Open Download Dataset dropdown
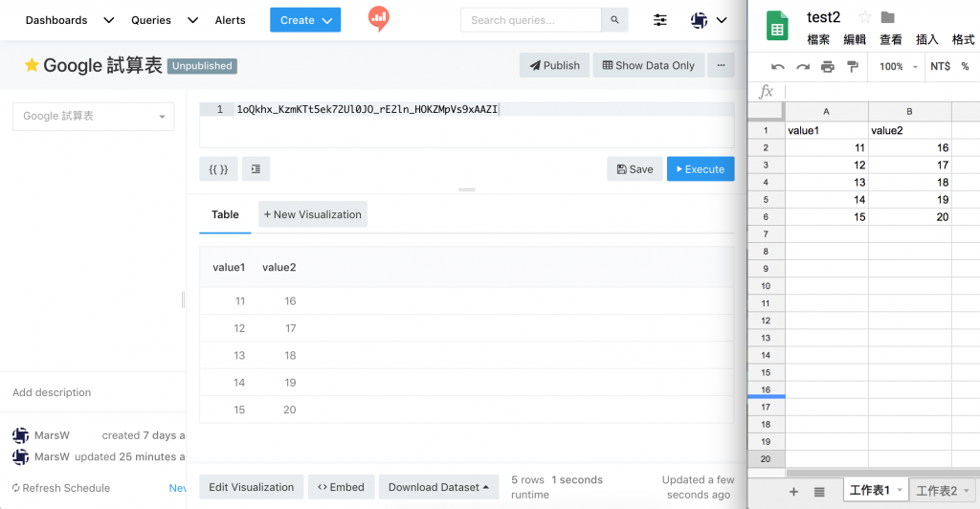980x509 pixels. (438, 487)
